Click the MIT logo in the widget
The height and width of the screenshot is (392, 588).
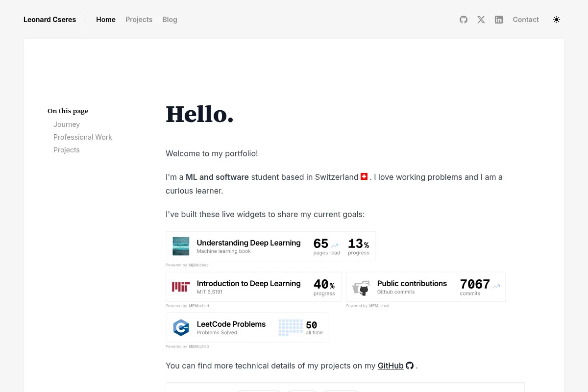(181, 287)
